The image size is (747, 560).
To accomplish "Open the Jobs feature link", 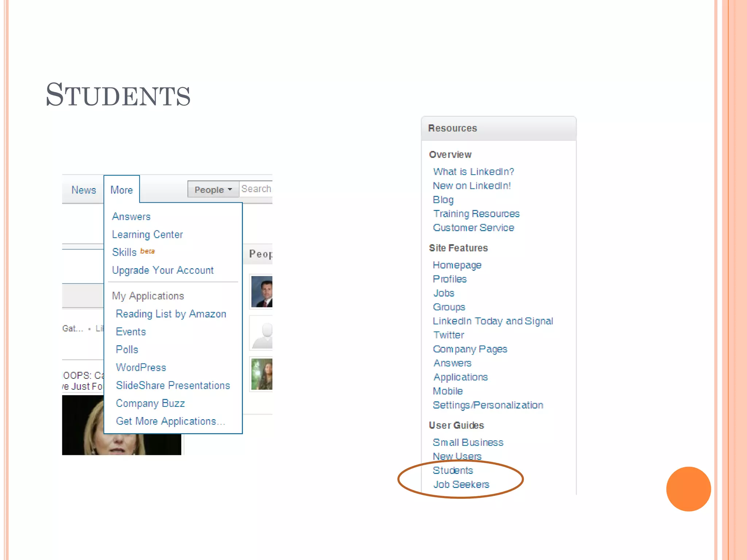I will [444, 293].
